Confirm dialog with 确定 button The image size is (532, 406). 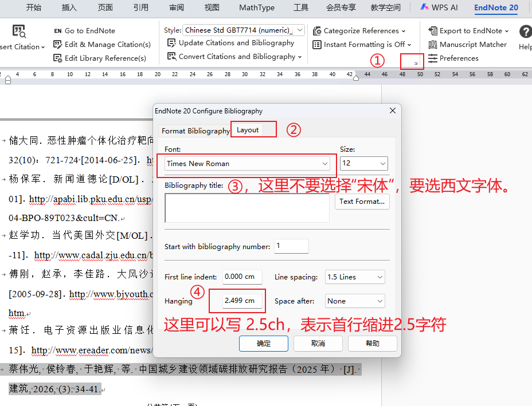pyautogui.click(x=264, y=344)
